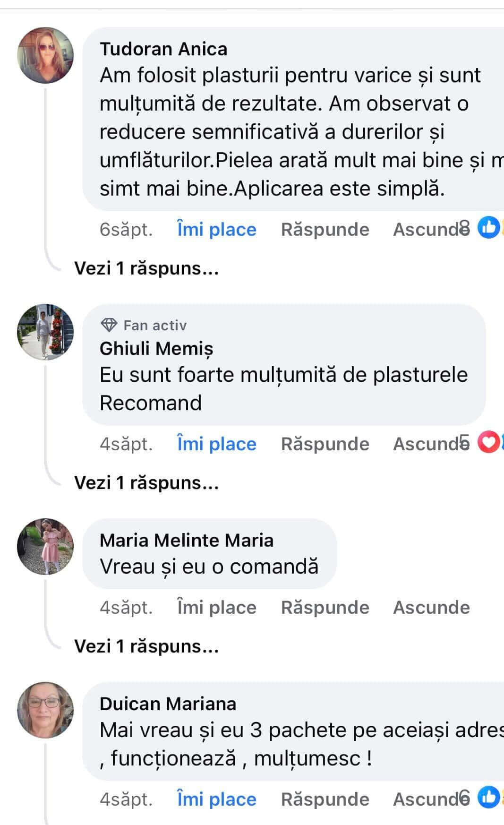Screen dimensions: 504x825
Task: Expand the reply under Ghiuli Memiș's comment
Action: pos(146,483)
